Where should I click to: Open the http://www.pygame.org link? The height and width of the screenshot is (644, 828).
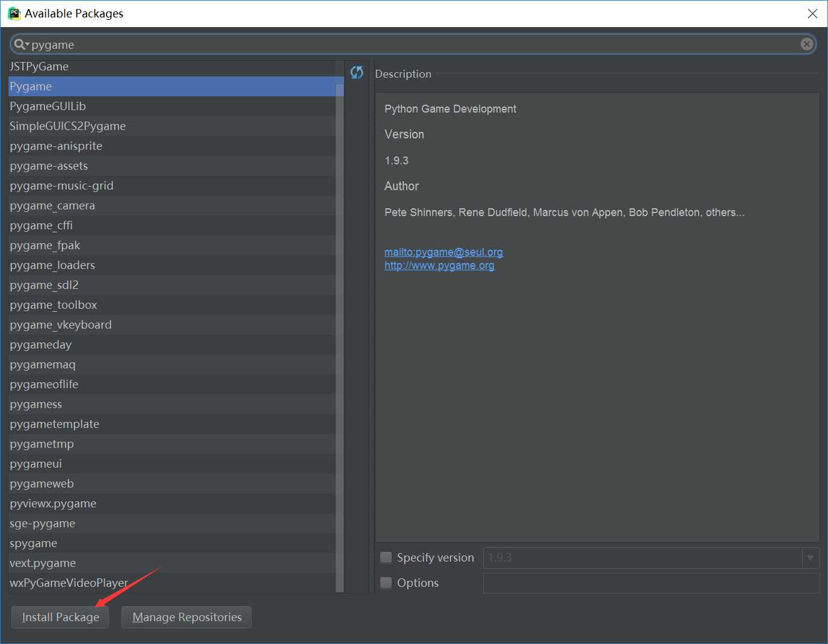439,265
